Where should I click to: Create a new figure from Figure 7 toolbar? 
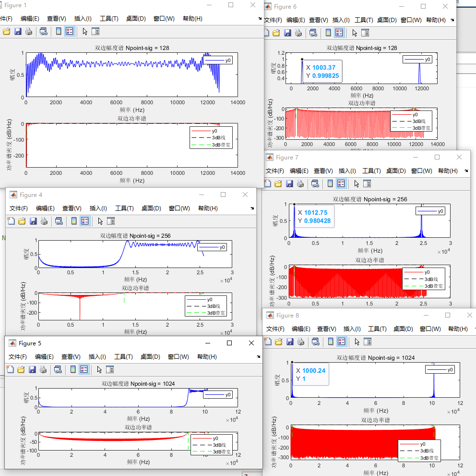[267, 183]
